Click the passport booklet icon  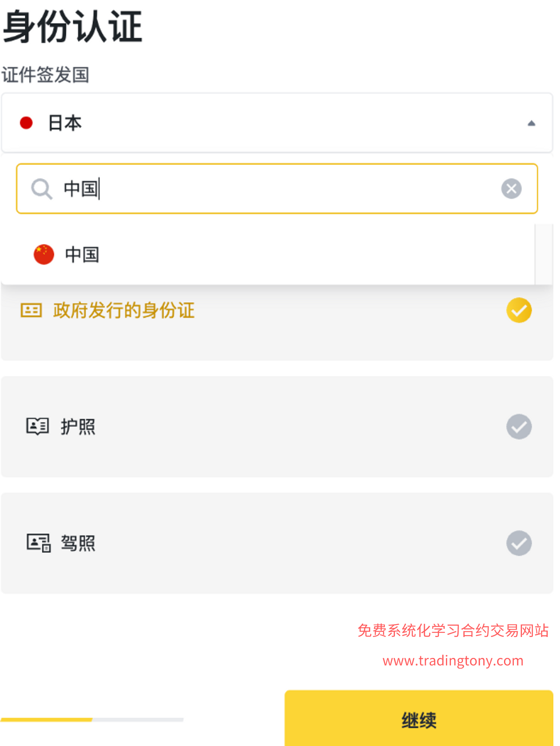click(38, 426)
